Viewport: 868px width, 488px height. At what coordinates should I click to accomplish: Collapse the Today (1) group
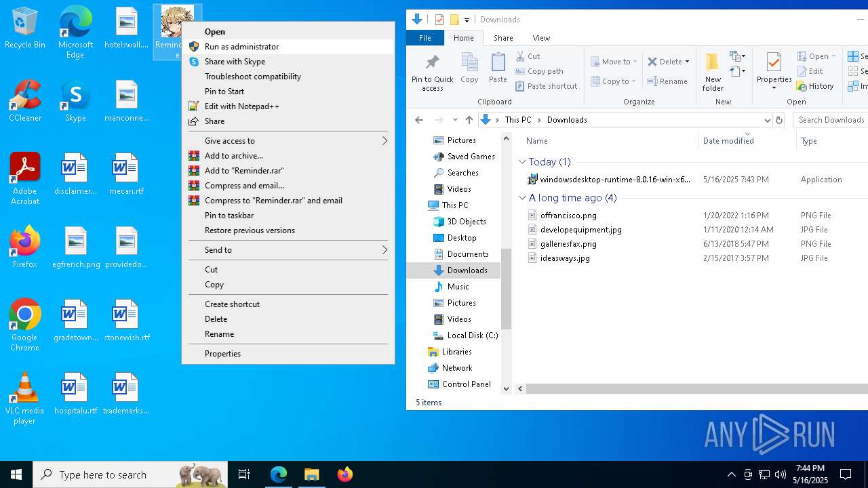coord(522,162)
